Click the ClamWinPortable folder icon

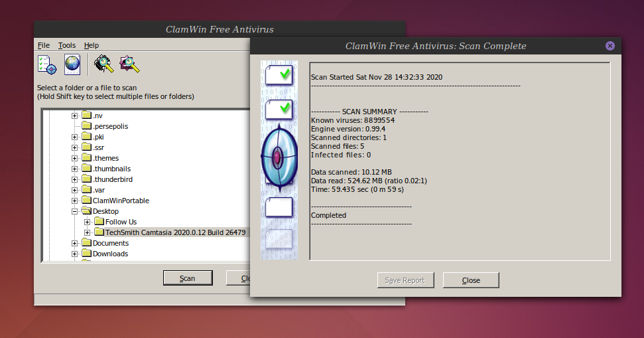[86, 200]
